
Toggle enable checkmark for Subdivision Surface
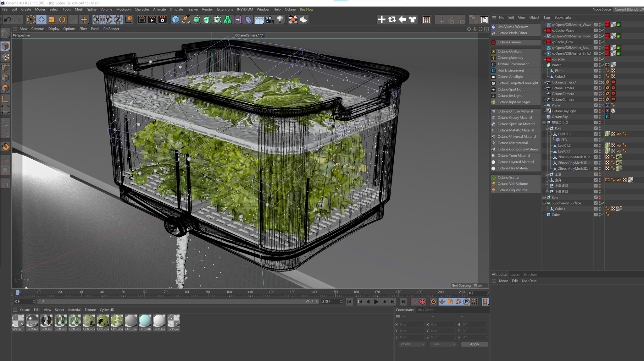[x=602, y=203]
